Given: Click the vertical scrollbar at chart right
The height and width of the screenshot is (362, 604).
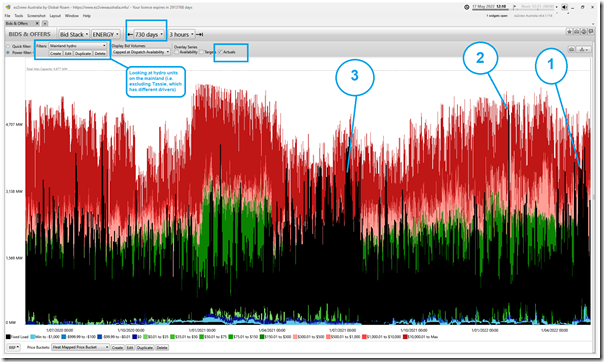Looking at the screenshot, I should click(x=593, y=196).
